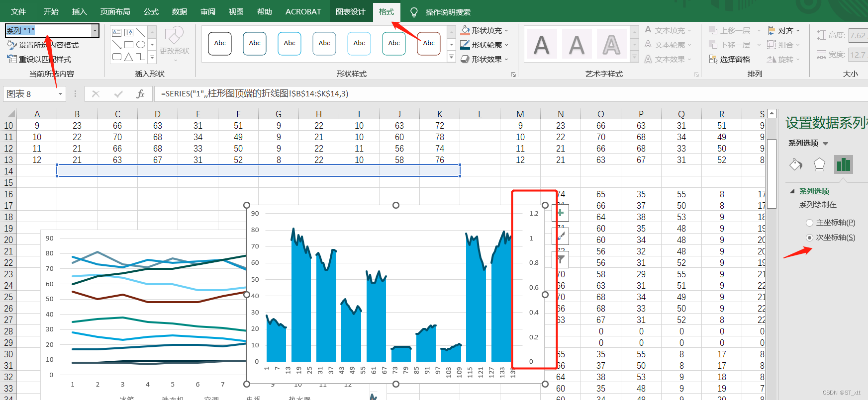
Task: Apply the first black-outline Abc shape style
Action: coord(220,43)
